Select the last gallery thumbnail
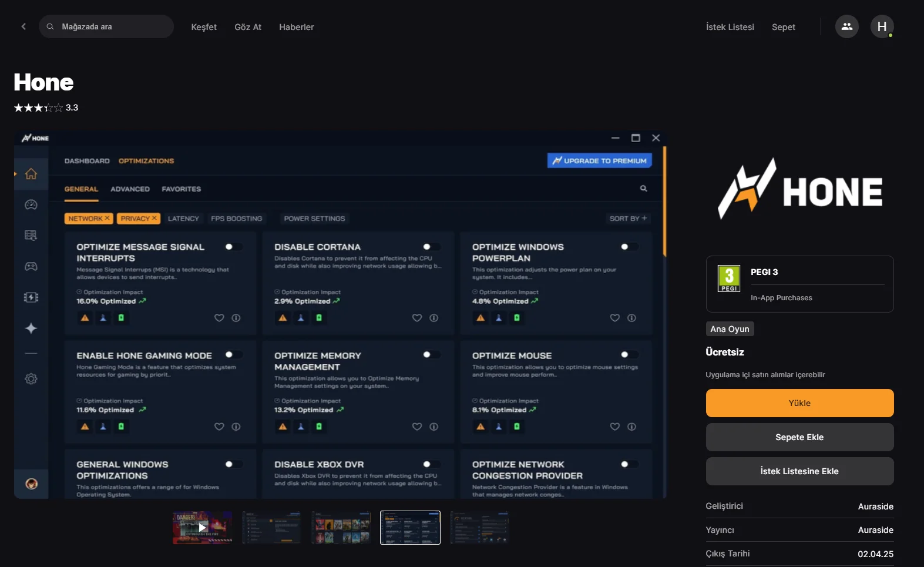 [x=479, y=528]
